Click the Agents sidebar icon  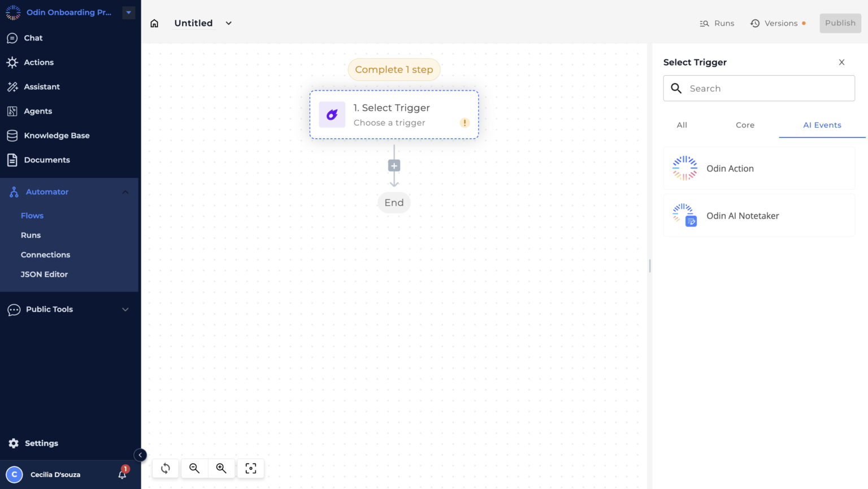coord(13,111)
